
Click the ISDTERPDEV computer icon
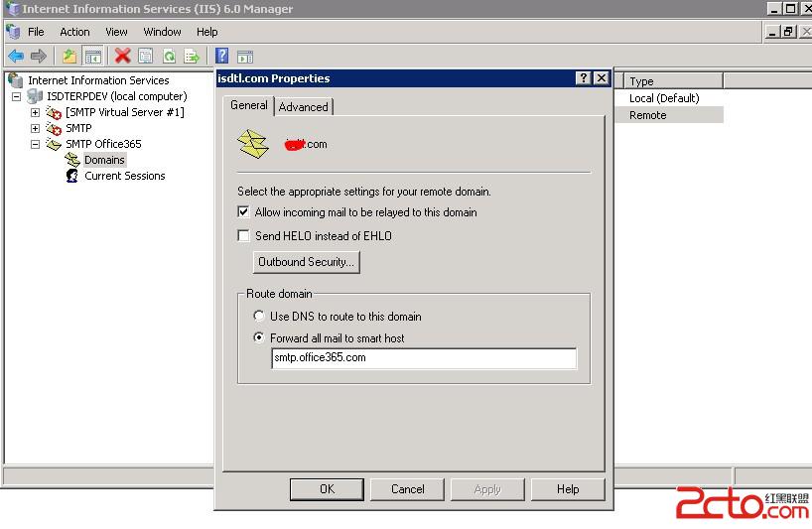35,95
